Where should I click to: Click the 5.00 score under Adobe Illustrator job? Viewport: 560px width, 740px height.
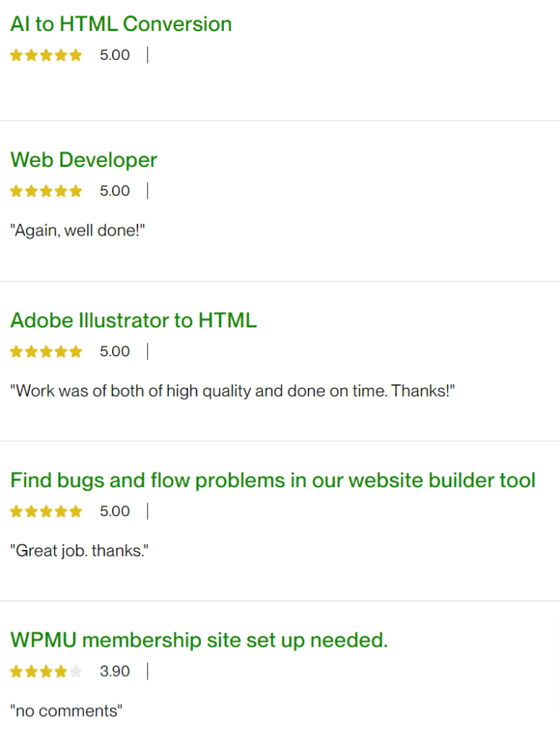[x=115, y=351]
